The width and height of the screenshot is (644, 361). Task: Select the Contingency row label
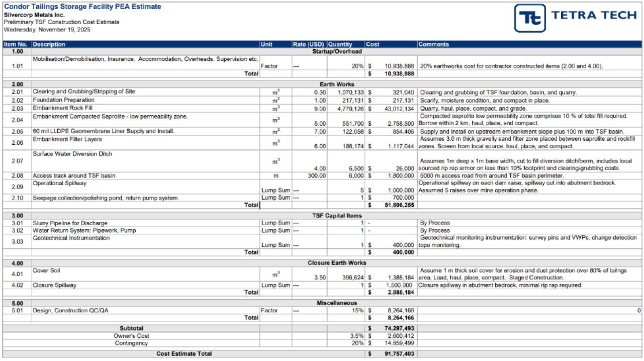(131, 343)
